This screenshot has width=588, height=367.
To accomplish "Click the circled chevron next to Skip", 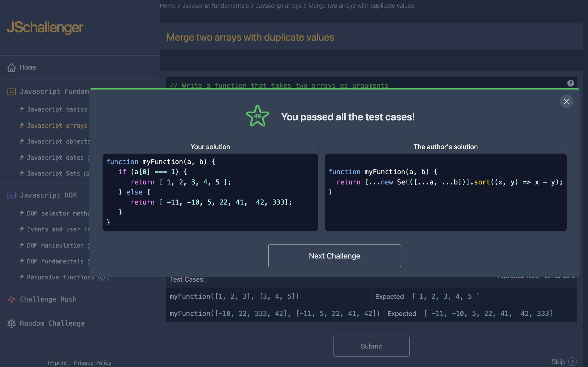I will pyautogui.click(x=573, y=361).
